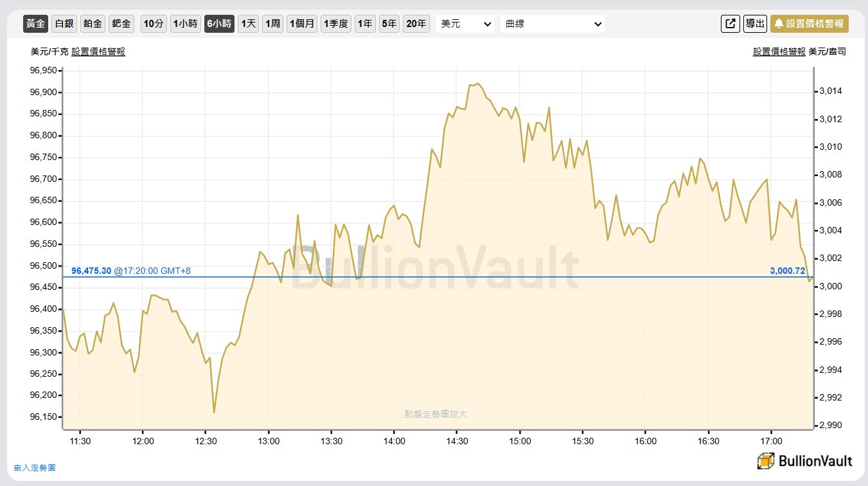Select the 1小時 time range
Viewport: 868px width, 486px height.
coord(185,24)
